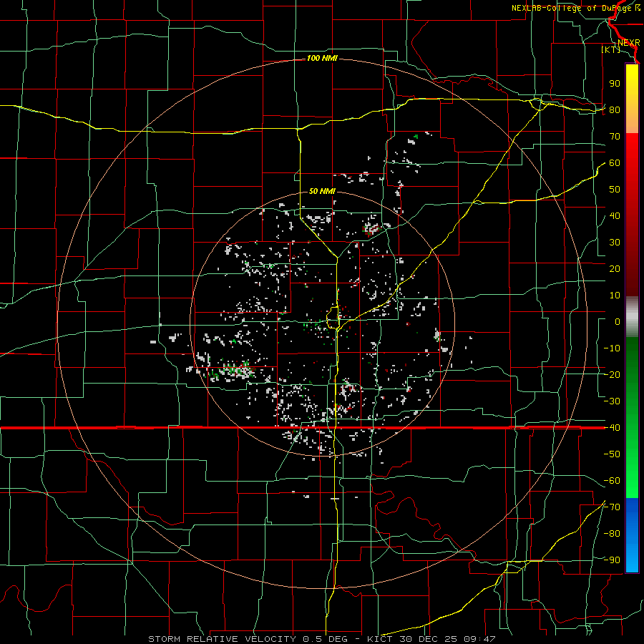The height and width of the screenshot is (644, 644).
Task: Click the 100 NMI range ring label
Action: [322, 59]
